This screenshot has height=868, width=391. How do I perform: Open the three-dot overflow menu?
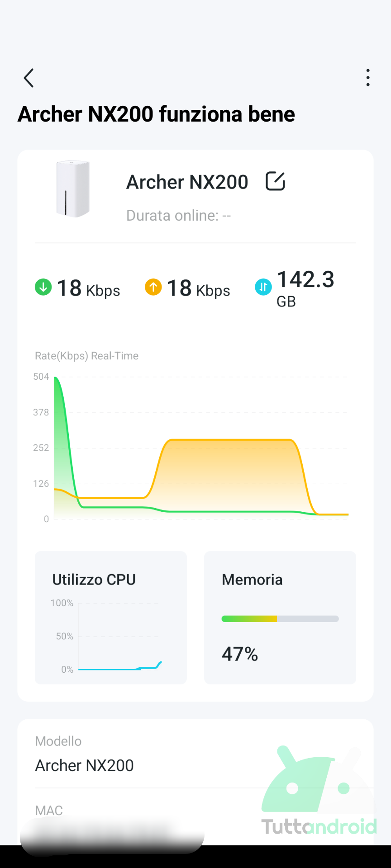tap(368, 78)
